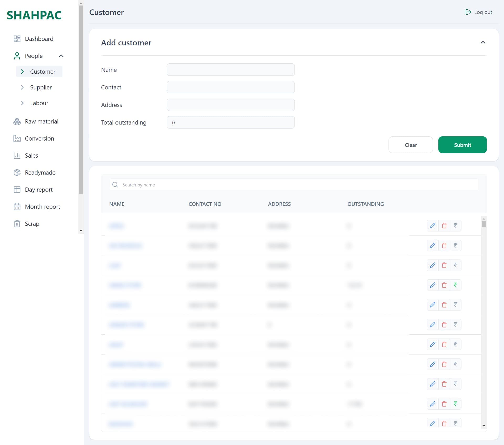Click green rupee icon in tenth row
This screenshot has width=504, height=445.
tap(455, 404)
